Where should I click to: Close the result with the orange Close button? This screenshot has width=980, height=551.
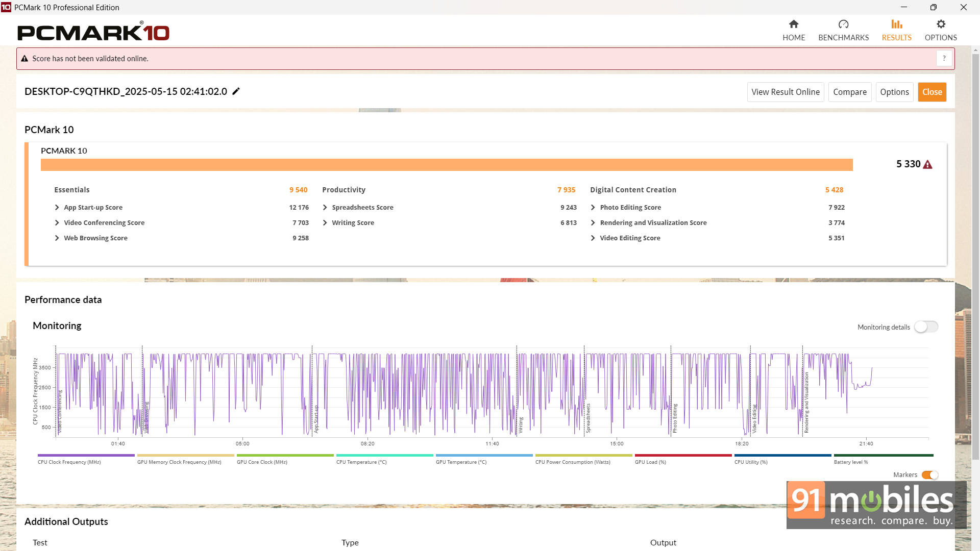932,92
